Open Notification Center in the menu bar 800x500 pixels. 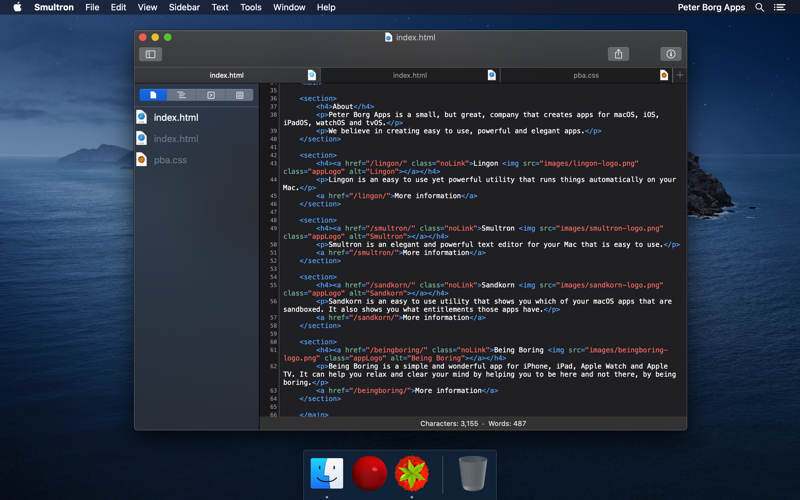click(x=780, y=7)
